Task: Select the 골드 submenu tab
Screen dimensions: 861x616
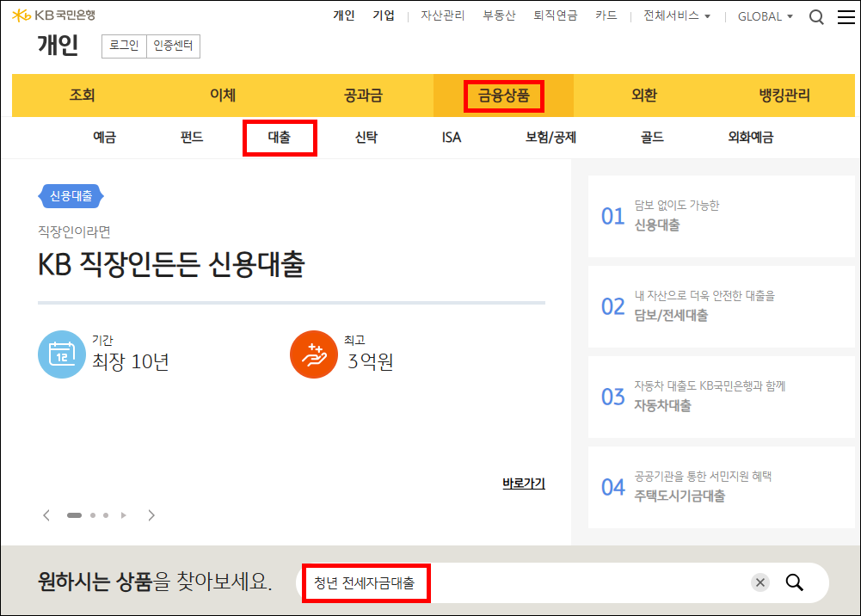Action: coord(652,138)
